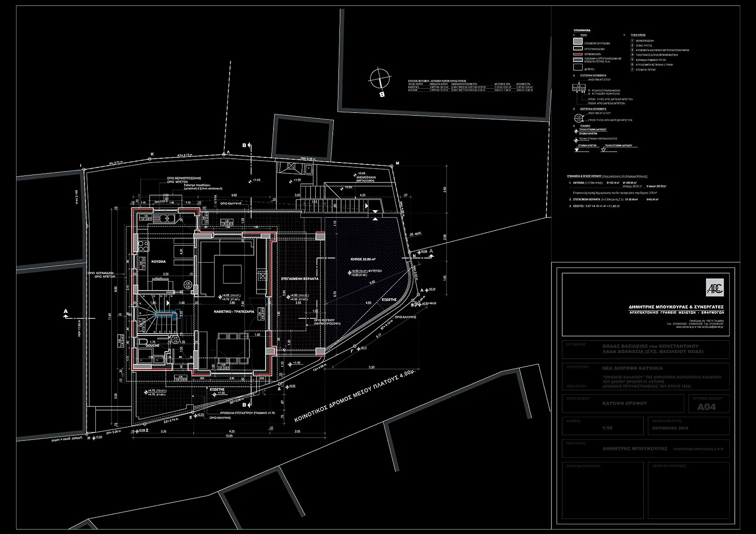Click the A04 drawing number

tap(706, 407)
